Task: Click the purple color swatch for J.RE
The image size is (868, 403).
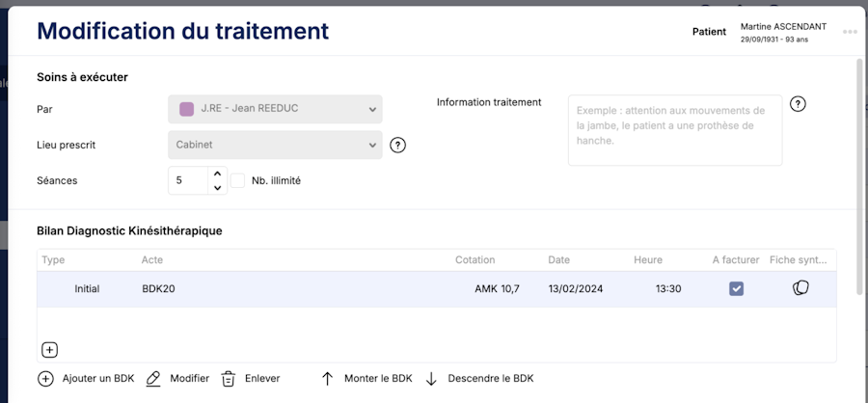Action: tap(187, 109)
